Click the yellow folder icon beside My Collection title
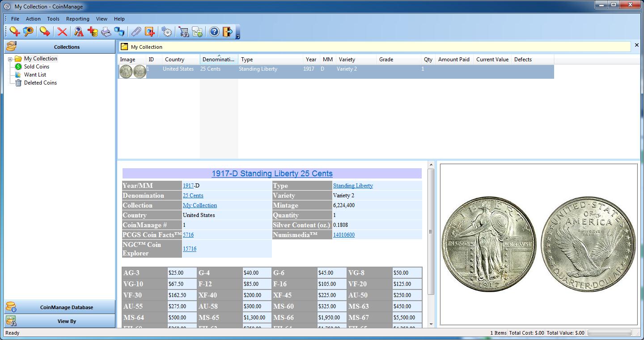 click(124, 47)
